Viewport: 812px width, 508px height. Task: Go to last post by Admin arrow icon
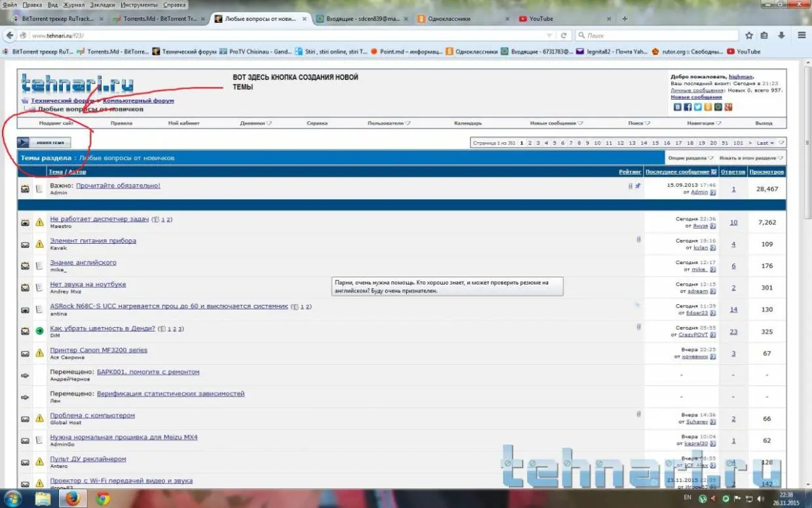coord(713,192)
